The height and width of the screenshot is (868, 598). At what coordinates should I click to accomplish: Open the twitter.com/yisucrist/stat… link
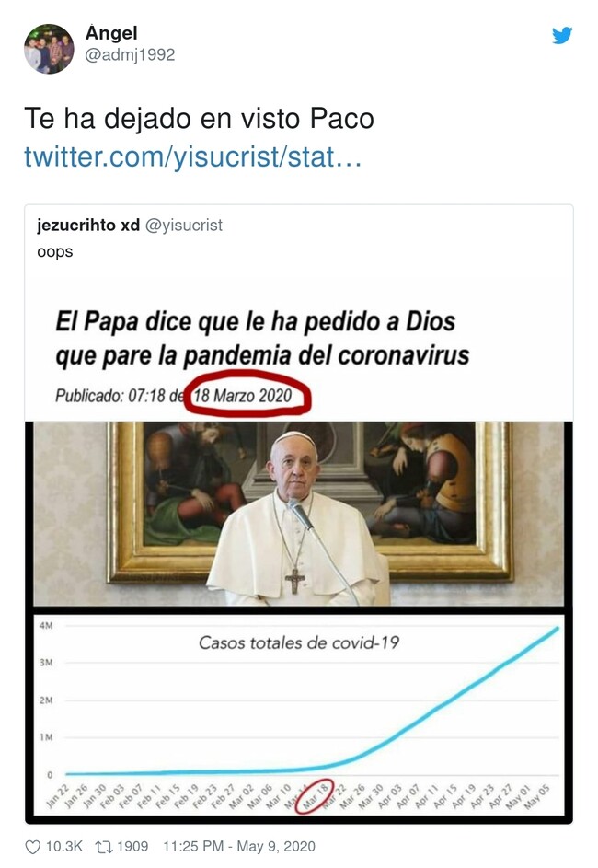(193, 156)
